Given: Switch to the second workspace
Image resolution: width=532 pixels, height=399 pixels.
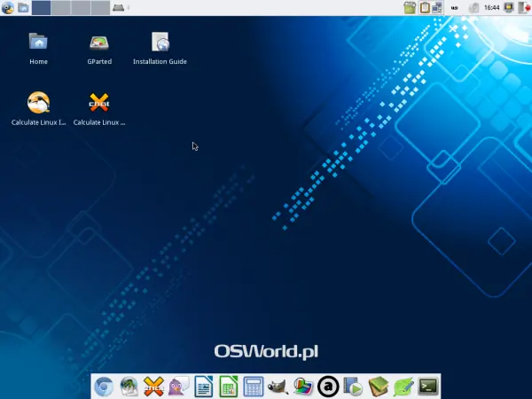Looking at the screenshot, I should tap(61, 7).
